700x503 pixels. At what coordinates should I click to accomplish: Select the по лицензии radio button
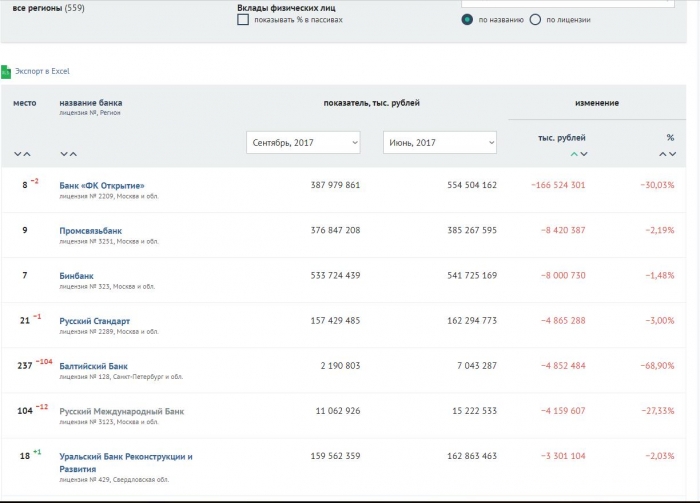click(535, 20)
